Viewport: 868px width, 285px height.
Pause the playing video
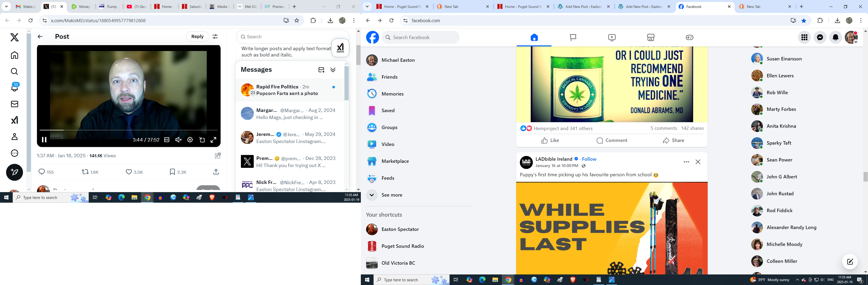pyautogui.click(x=44, y=140)
